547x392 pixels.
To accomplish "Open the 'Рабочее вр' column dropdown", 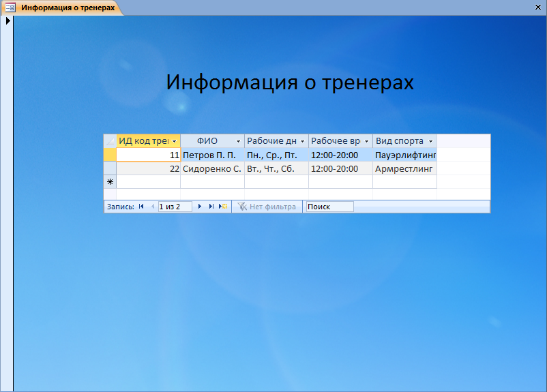I will [x=367, y=141].
